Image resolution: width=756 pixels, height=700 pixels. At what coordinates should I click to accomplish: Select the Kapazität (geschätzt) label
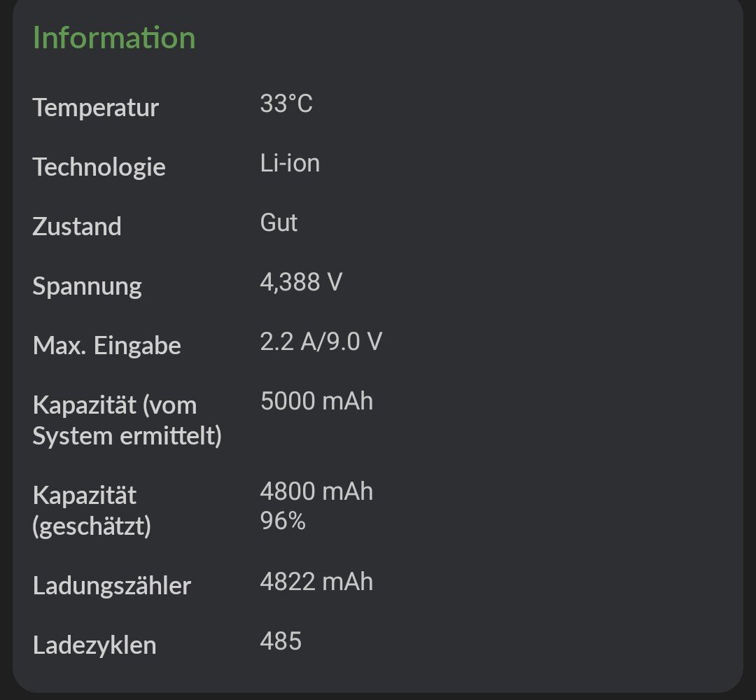click(x=92, y=511)
